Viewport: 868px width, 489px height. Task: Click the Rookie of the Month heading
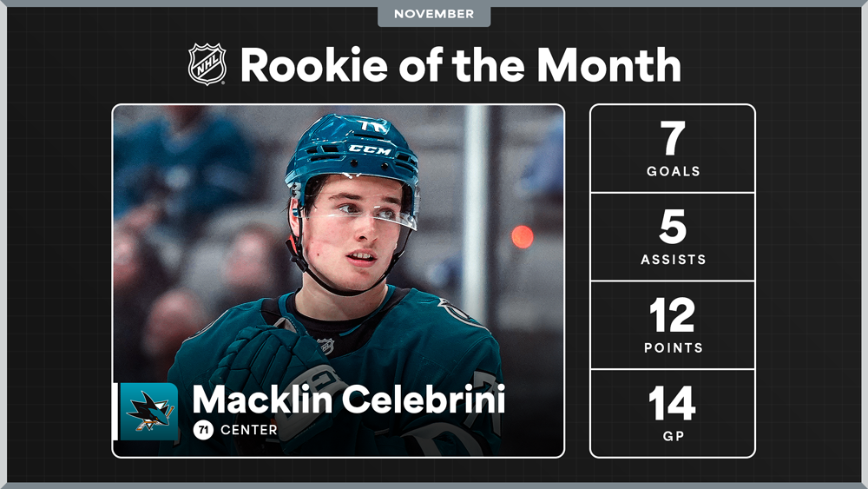460,65
